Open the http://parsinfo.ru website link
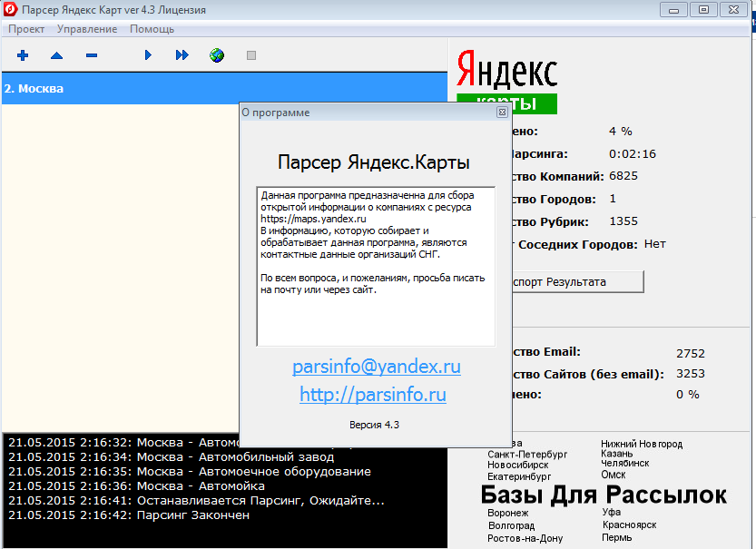Screen dimensions: 756x549 click(x=375, y=395)
